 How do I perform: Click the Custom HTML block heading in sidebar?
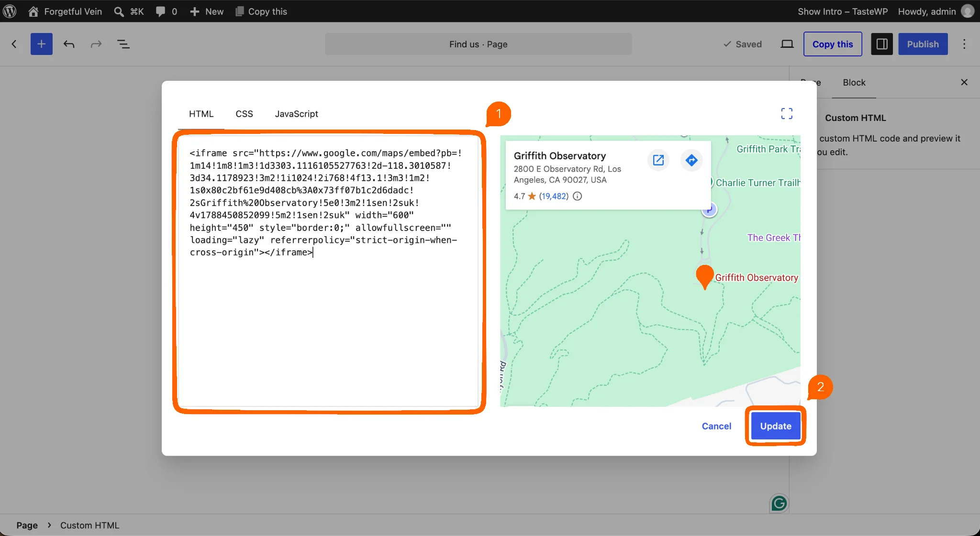coord(855,118)
